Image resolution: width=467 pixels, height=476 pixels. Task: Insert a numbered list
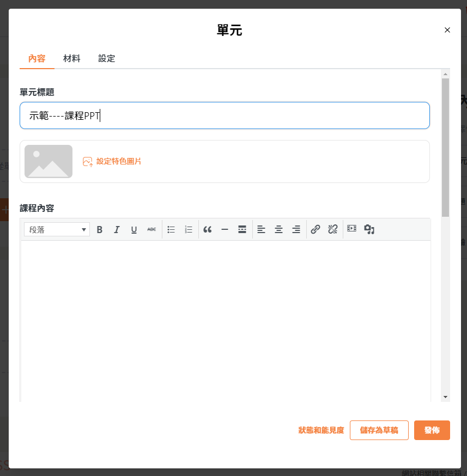click(x=189, y=230)
